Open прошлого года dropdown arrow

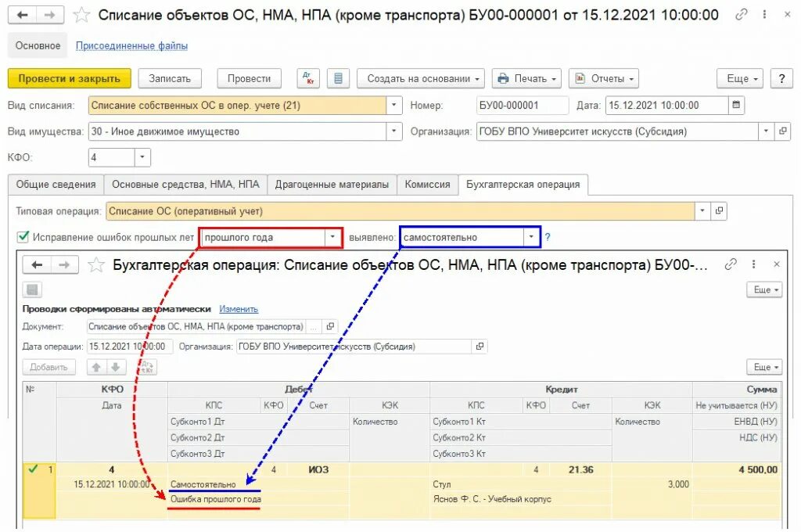click(332, 237)
